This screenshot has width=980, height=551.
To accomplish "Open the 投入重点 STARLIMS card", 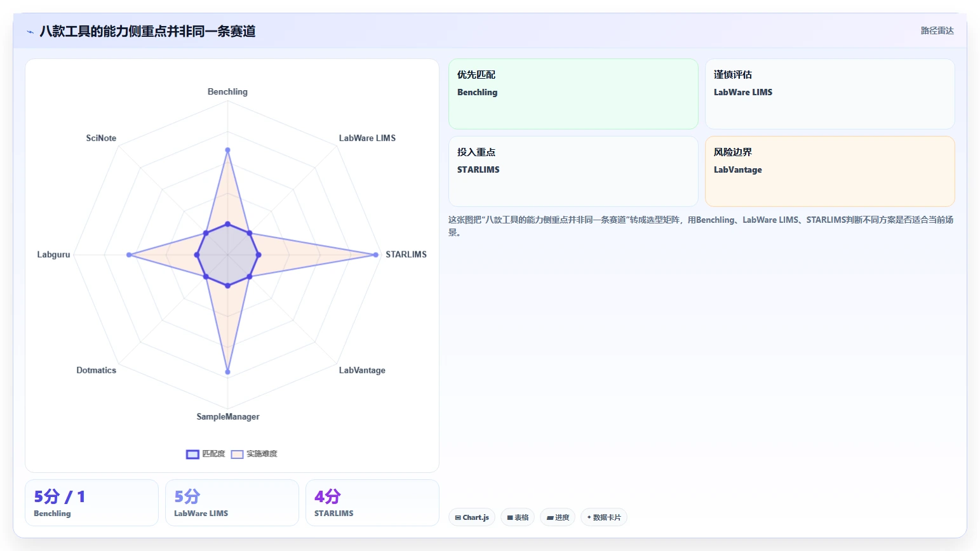I will point(574,171).
